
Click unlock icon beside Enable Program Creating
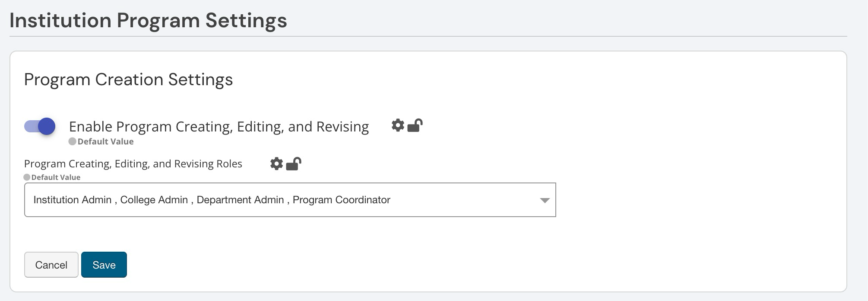(x=415, y=125)
